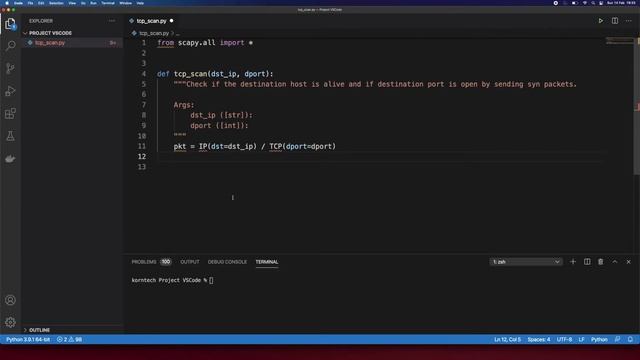Click the editor vertical scrollbar
This screenshot has width=640, height=360.
[637, 106]
